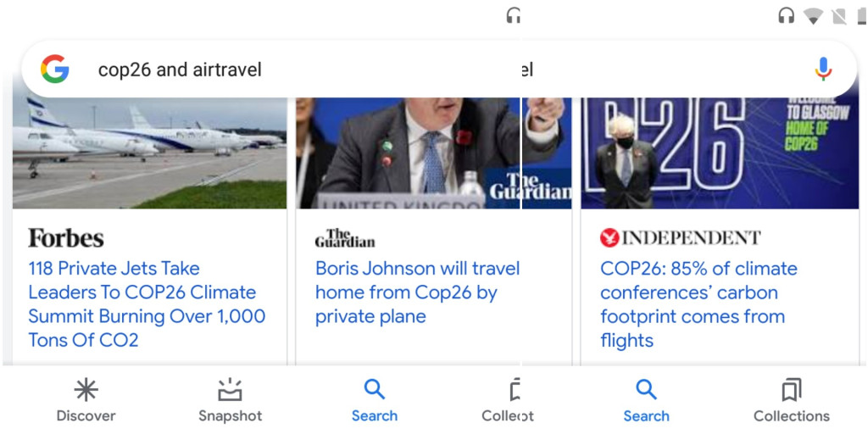Select the left Search magnifier icon

point(374,390)
